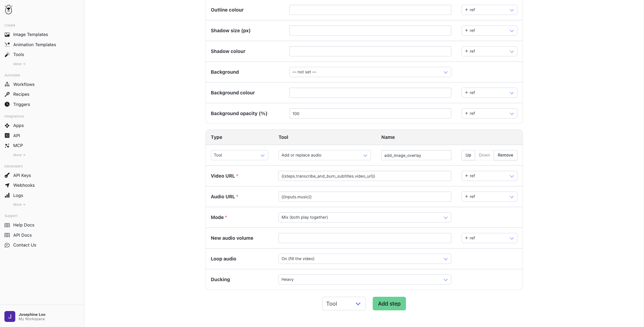Click the Up button
The height and width of the screenshot is (327, 644).
[468, 155]
